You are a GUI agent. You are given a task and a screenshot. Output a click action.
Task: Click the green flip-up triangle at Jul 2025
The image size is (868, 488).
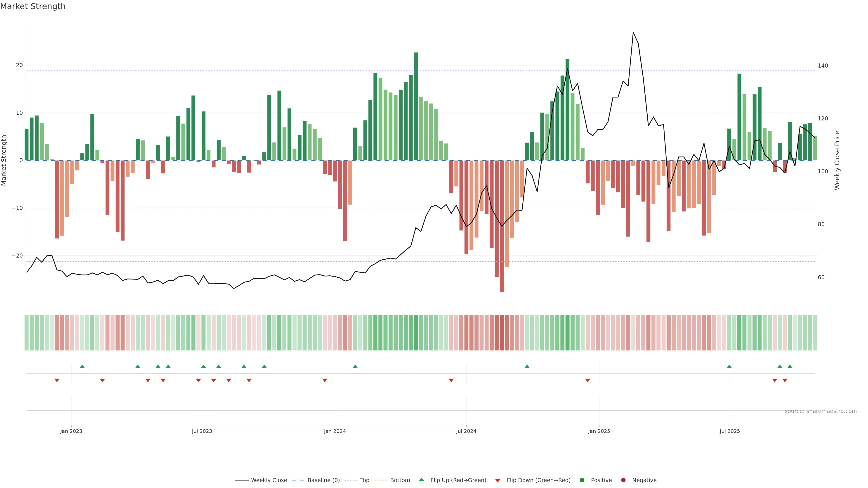point(729,366)
